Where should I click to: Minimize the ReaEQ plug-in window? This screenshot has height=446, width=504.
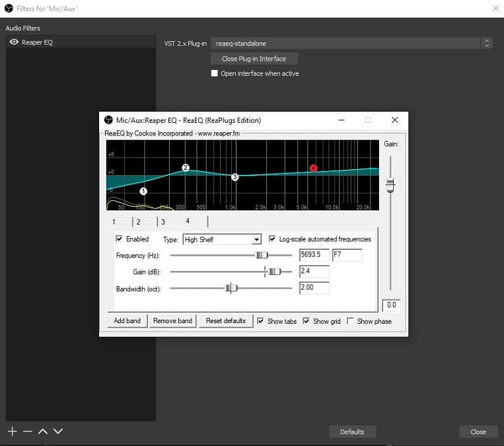pyautogui.click(x=342, y=120)
